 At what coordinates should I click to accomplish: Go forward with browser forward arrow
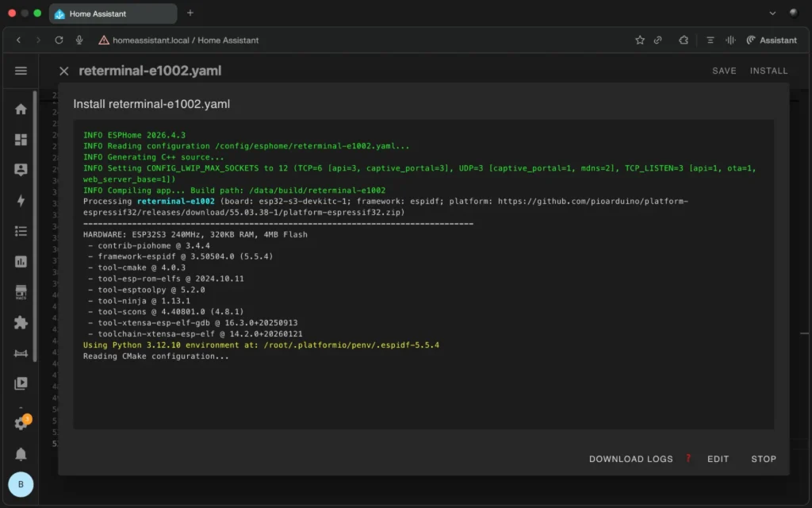pyautogui.click(x=38, y=40)
